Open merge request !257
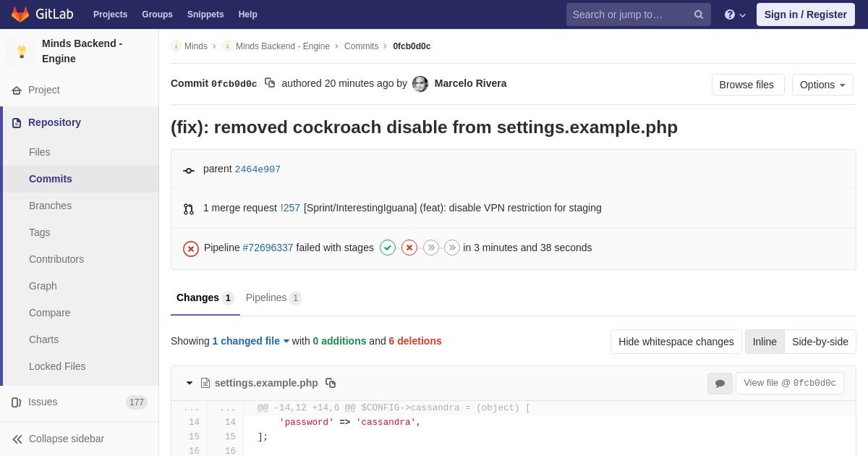 pos(290,208)
